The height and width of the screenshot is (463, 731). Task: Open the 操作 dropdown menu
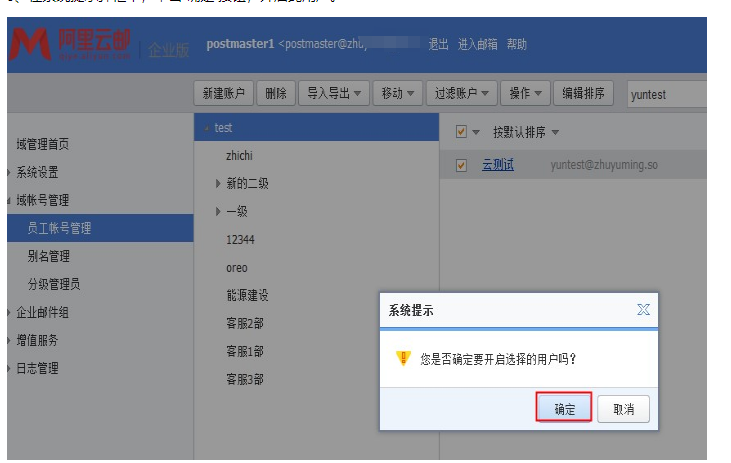pos(525,93)
